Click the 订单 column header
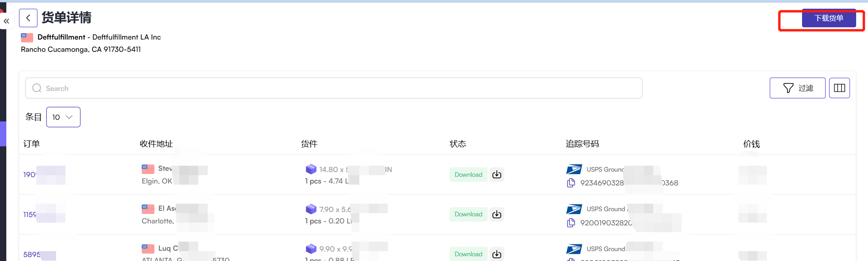The width and height of the screenshot is (868, 261). tap(32, 144)
